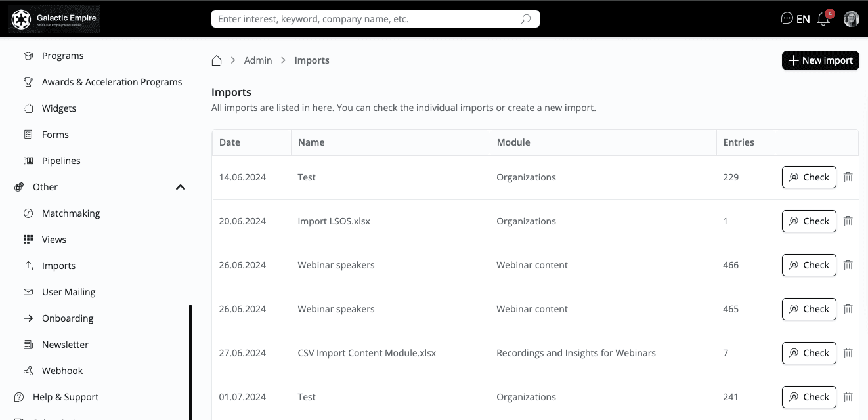Screen dimensions: 868x420
Task: Open Awards & Acceleration Programs
Action: [x=112, y=82]
